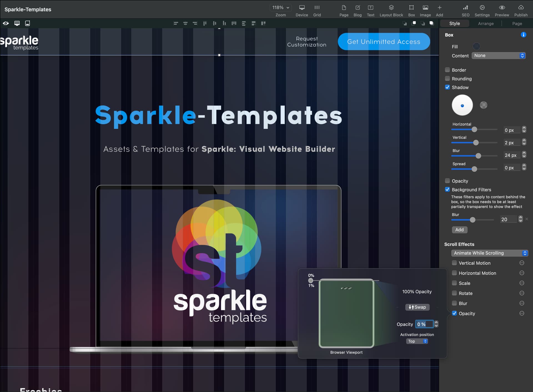The image size is (533, 392).
Task: Open the Scale effect options circle icon
Action: [522, 283]
